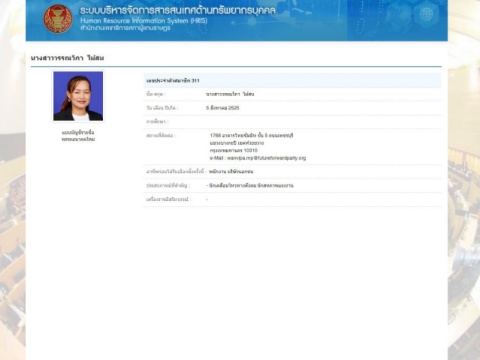Click the key experience row value
480x360 pixels.
click(250, 186)
